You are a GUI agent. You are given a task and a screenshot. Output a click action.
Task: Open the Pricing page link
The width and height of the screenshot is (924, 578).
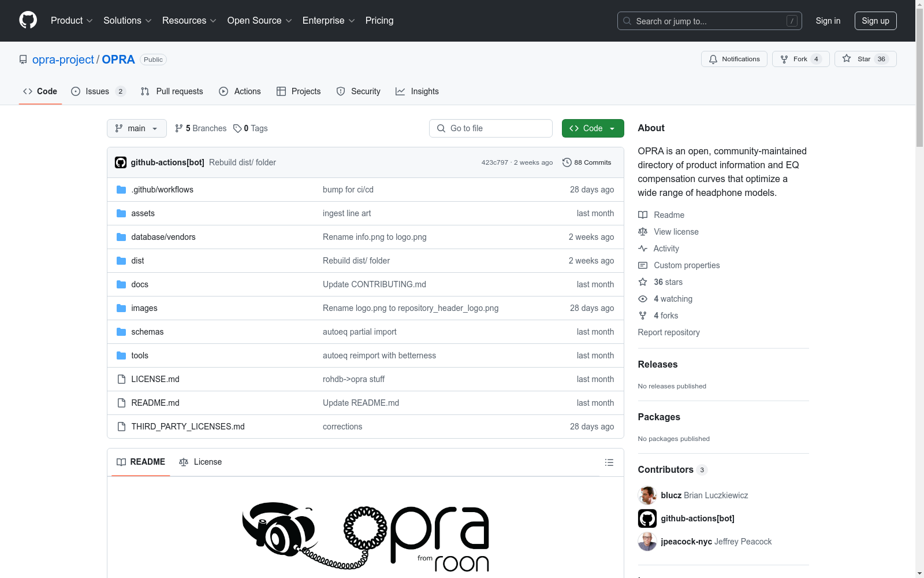pos(379,20)
